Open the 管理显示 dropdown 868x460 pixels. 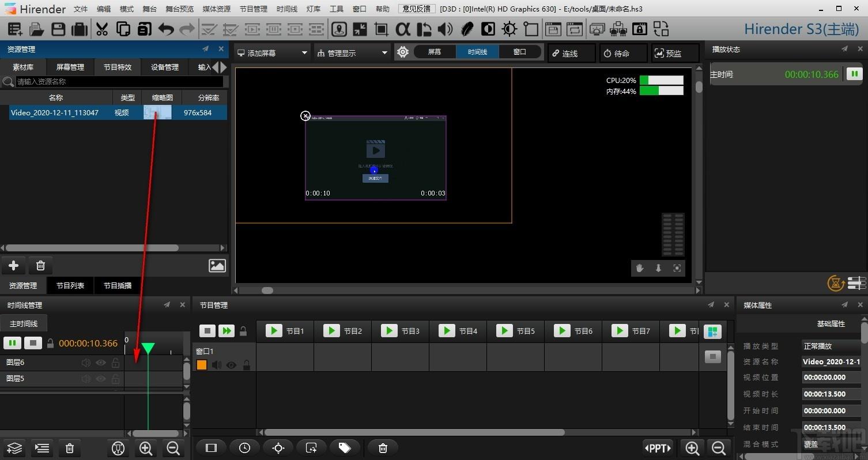(x=352, y=52)
